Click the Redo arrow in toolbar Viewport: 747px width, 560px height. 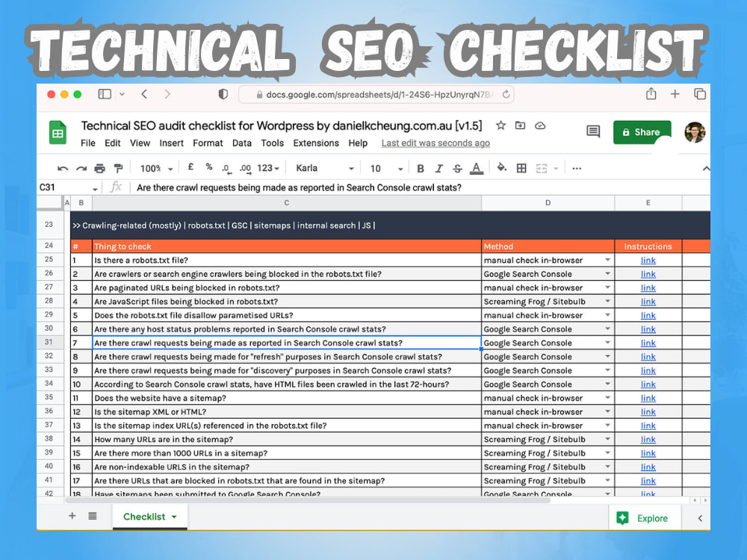tap(81, 169)
